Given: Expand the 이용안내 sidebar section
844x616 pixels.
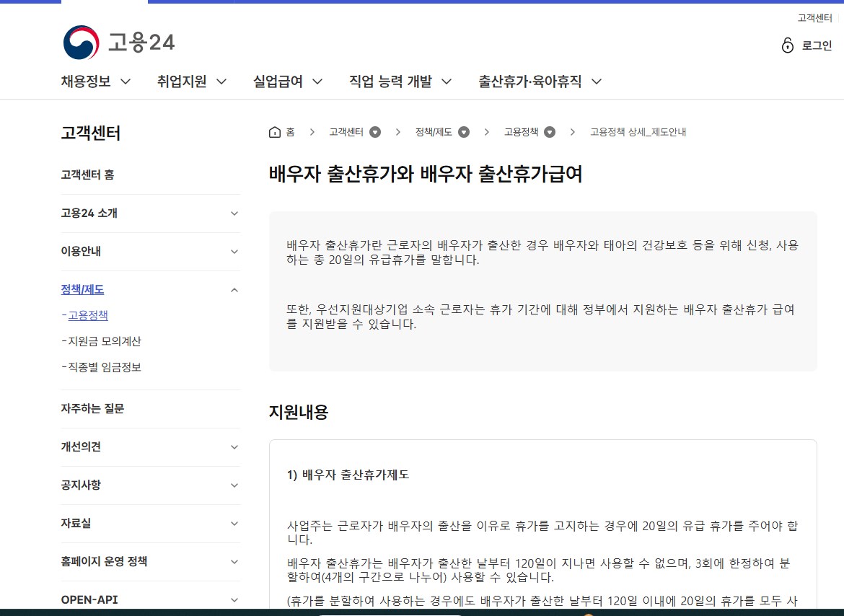Looking at the screenshot, I should pos(234,252).
